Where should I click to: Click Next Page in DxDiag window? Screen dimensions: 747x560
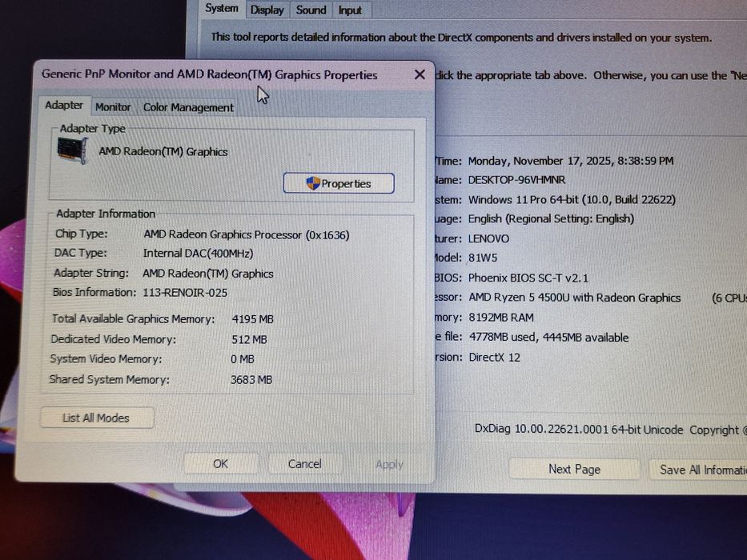(x=575, y=470)
